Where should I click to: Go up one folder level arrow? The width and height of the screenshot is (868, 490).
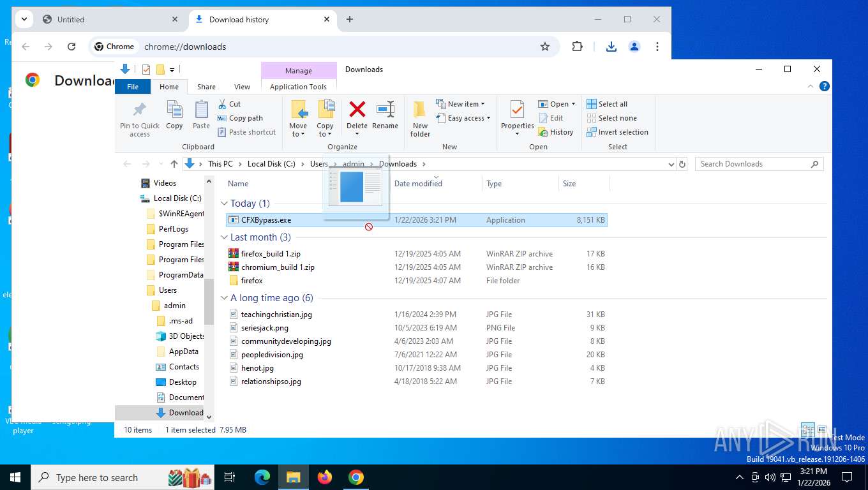[x=174, y=164]
